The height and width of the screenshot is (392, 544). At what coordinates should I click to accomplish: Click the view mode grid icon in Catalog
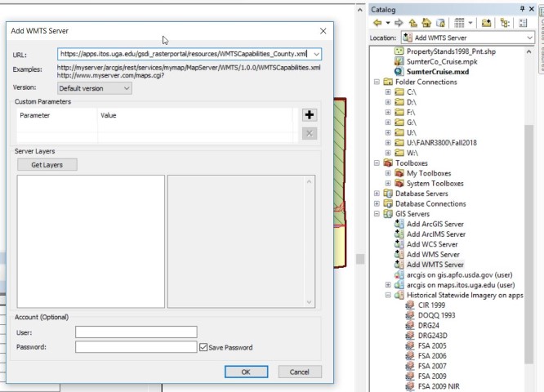(x=459, y=23)
